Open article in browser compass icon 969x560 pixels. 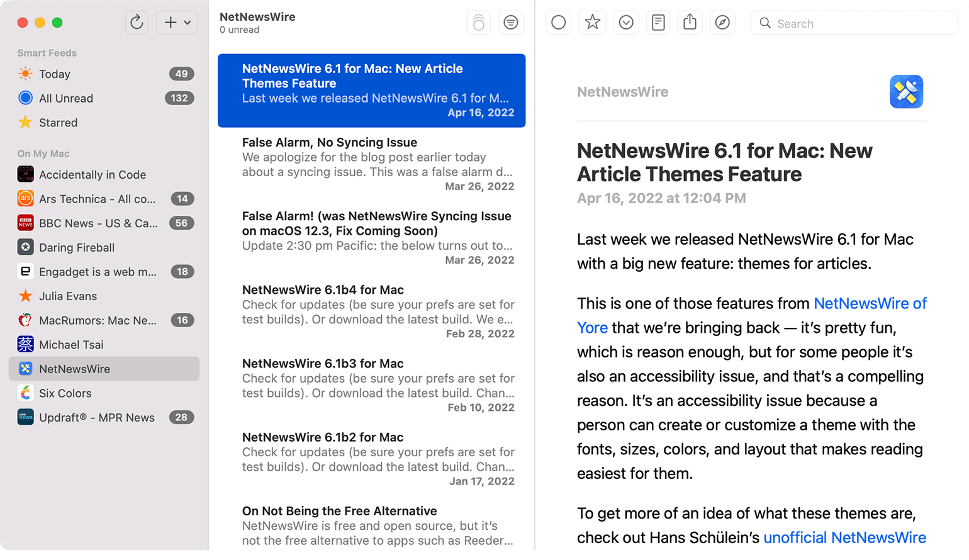click(x=723, y=23)
